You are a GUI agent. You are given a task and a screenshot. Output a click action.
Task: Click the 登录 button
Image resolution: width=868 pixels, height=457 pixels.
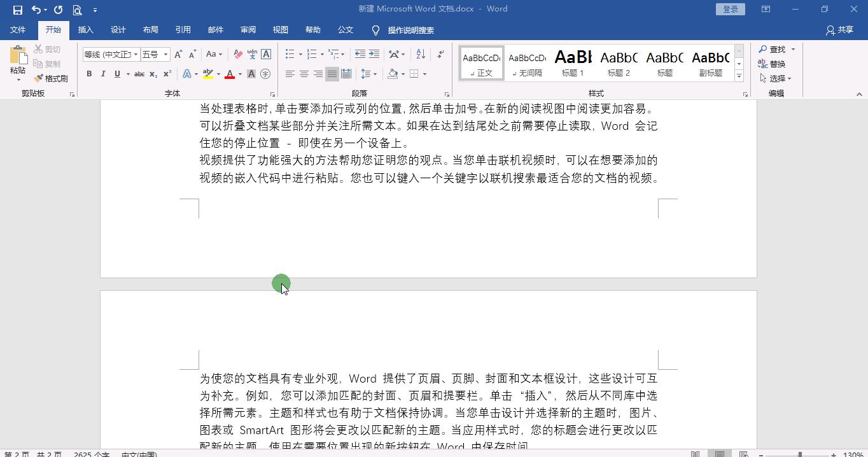click(x=729, y=9)
